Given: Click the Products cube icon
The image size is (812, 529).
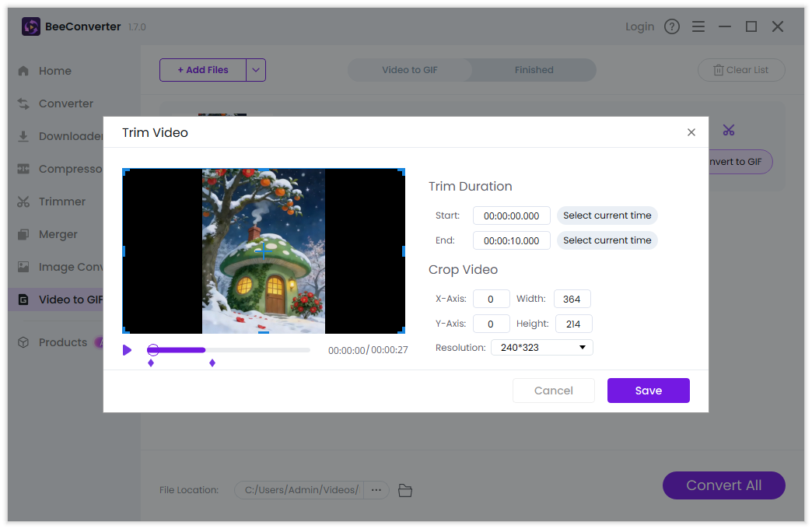Looking at the screenshot, I should pyautogui.click(x=23, y=342).
